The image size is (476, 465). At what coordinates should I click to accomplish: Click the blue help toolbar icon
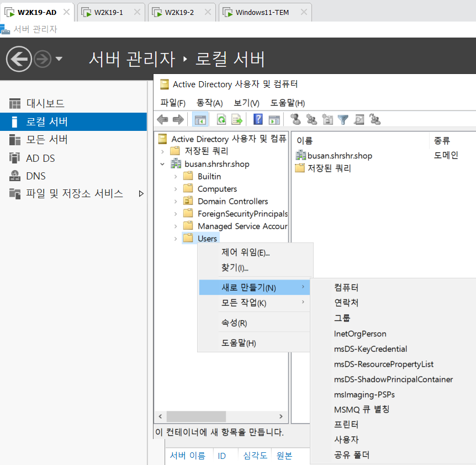(x=258, y=119)
